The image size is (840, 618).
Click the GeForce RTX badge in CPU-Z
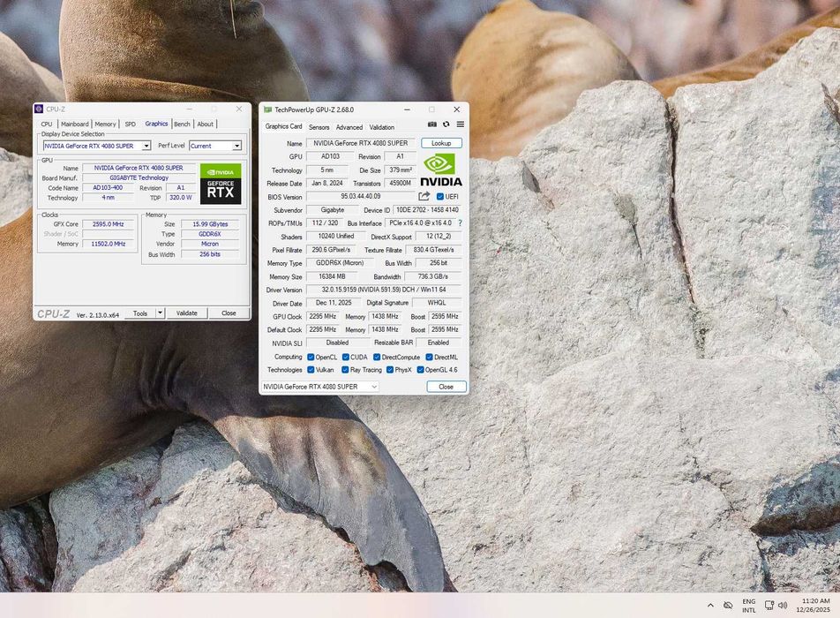pyautogui.click(x=220, y=184)
